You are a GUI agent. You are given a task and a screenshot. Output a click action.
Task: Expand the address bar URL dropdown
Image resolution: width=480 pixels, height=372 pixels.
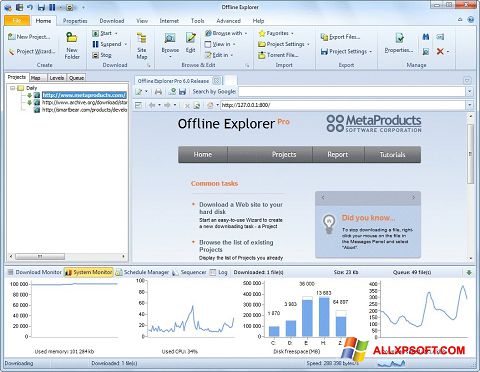tap(469, 105)
